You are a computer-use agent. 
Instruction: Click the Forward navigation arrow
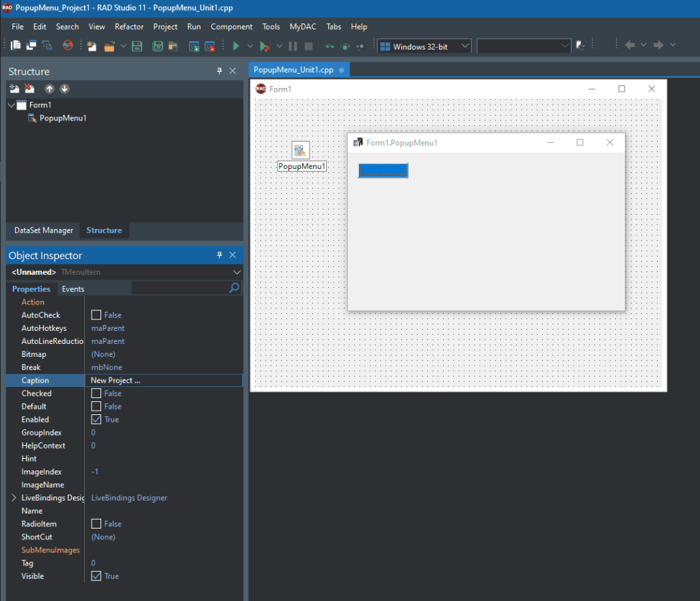click(658, 45)
